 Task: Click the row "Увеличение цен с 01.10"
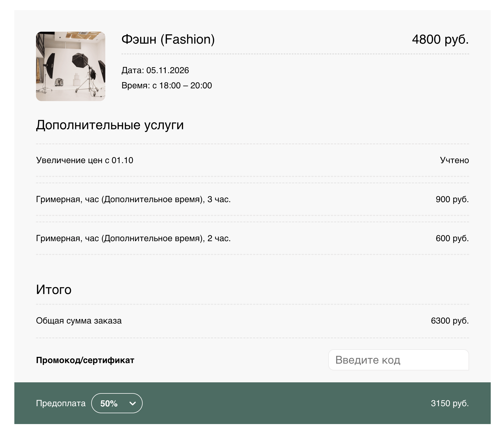click(x=252, y=160)
